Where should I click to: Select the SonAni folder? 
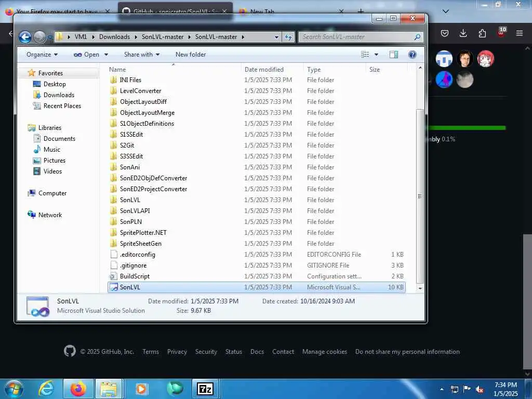tap(129, 167)
